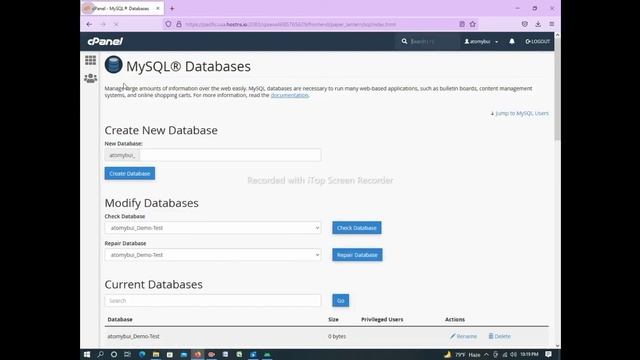Open the cPanel home grid icon
640x360 pixels.
(90, 60)
